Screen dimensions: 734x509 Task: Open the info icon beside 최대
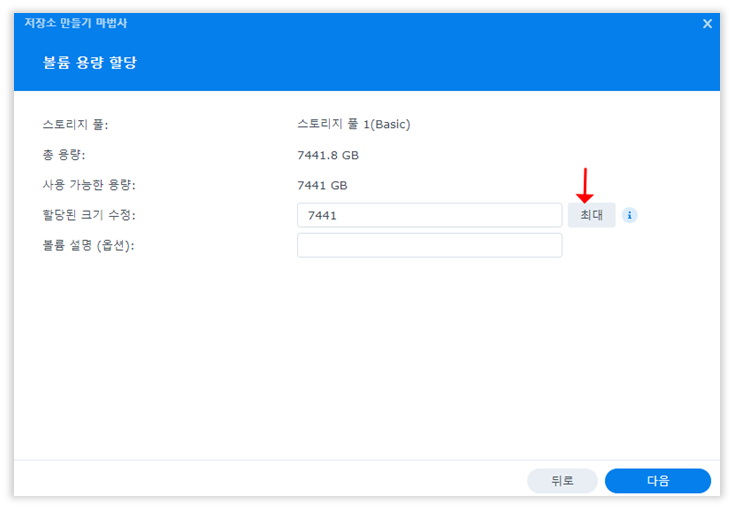(630, 215)
